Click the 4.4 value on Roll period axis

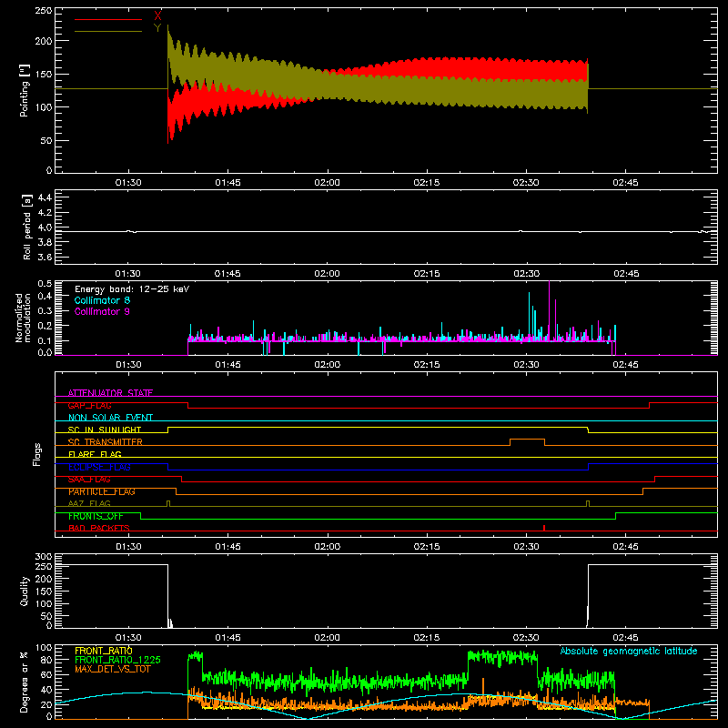coord(45,197)
